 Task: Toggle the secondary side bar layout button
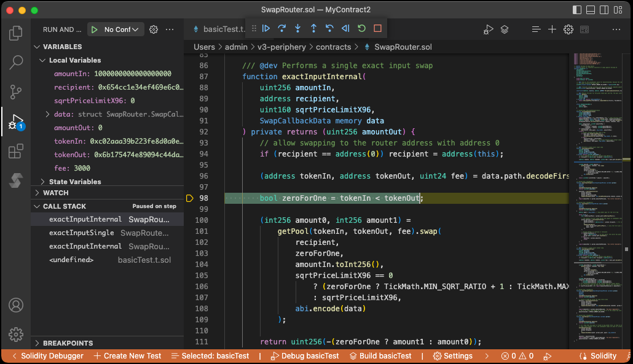point(604,10)
